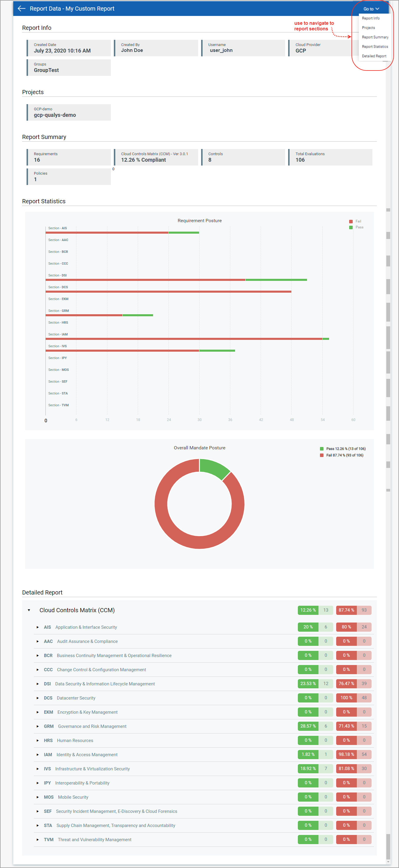Viewport: 399px width, 868px height.
Task: Toggle Fail legend in Requirement Posture chart
Action: pyautogui.click(x=355, y=221)
